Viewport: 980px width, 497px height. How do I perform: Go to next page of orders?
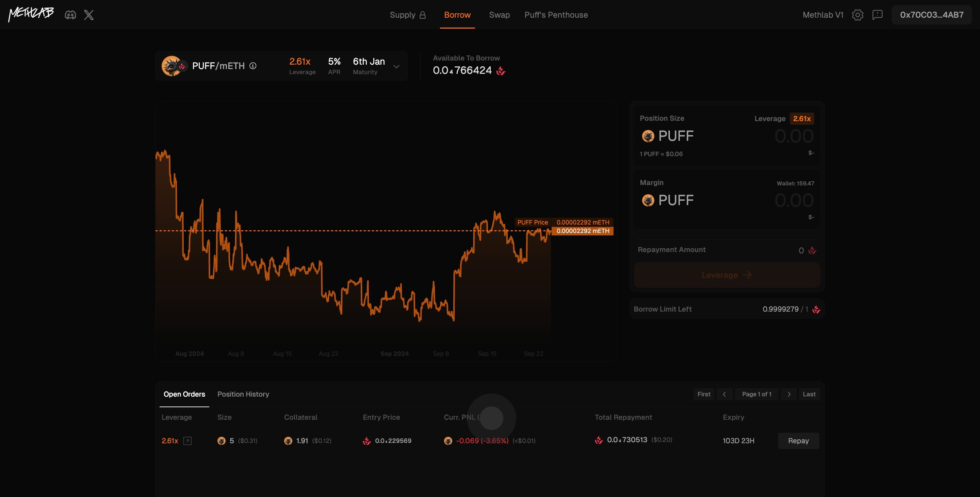[789, 394]
